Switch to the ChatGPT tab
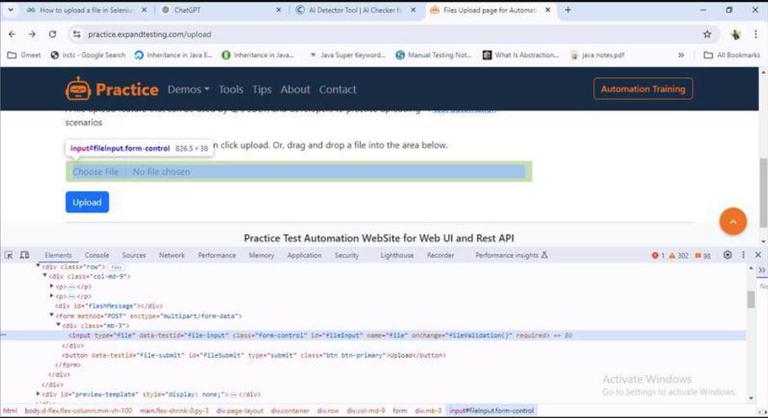This screenshot has width=768, height=418. [221, 10]
